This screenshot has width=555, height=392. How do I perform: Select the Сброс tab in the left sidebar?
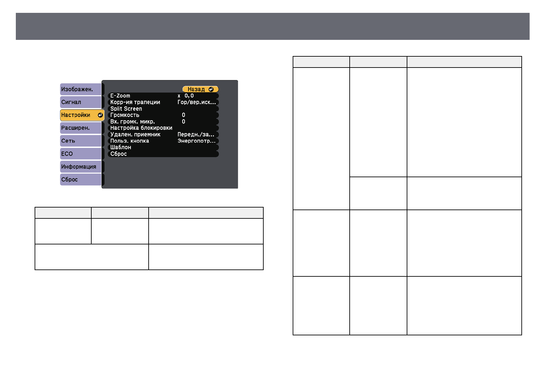point(81,180)
